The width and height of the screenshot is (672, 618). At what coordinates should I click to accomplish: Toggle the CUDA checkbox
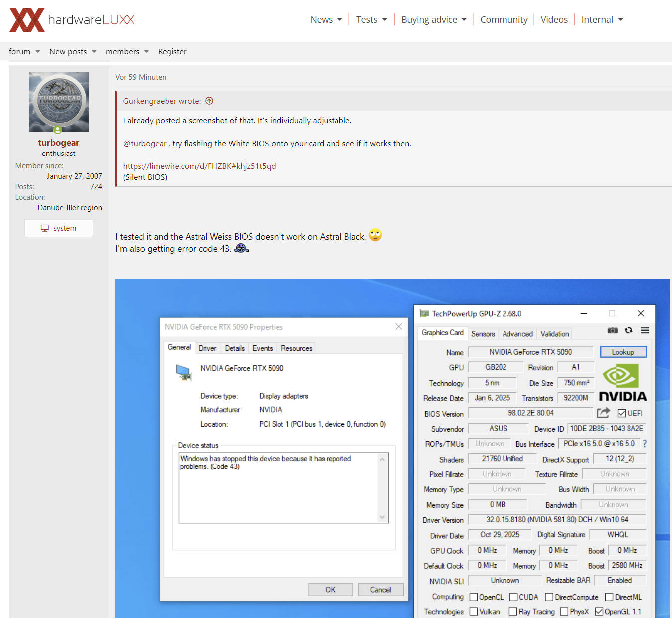pyautogui.click(x=513, y=597)
